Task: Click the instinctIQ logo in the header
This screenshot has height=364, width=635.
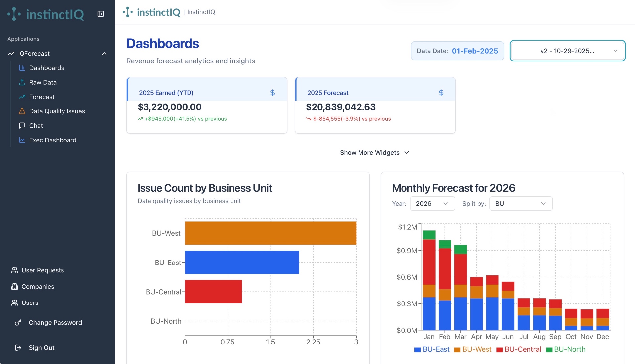Action: click(x=151, y=12)
